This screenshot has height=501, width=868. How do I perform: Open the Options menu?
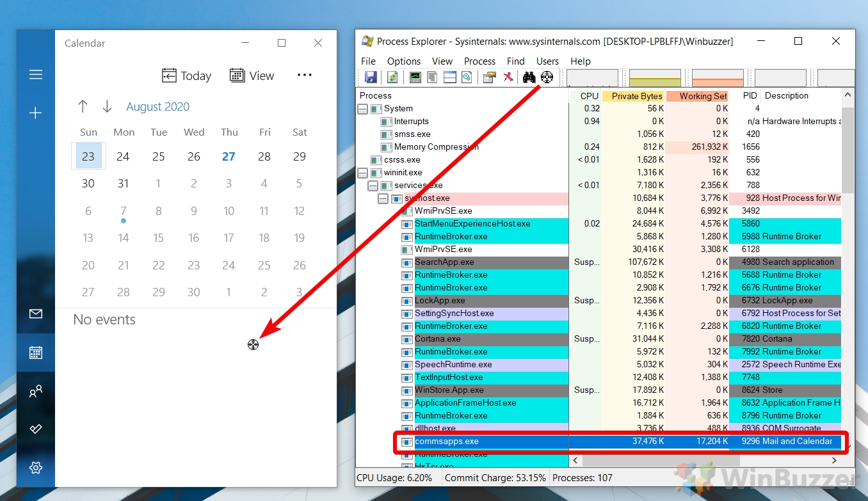404,61
